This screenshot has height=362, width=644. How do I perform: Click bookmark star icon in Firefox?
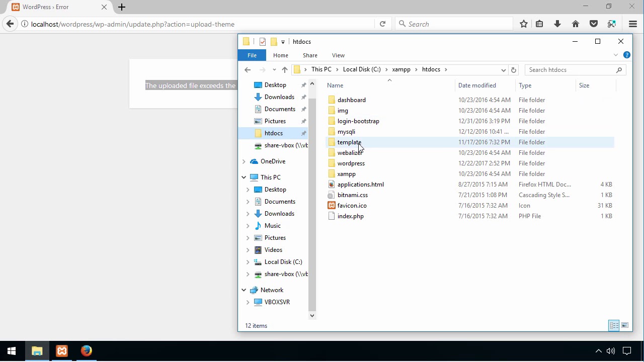[x=524, y=24]
